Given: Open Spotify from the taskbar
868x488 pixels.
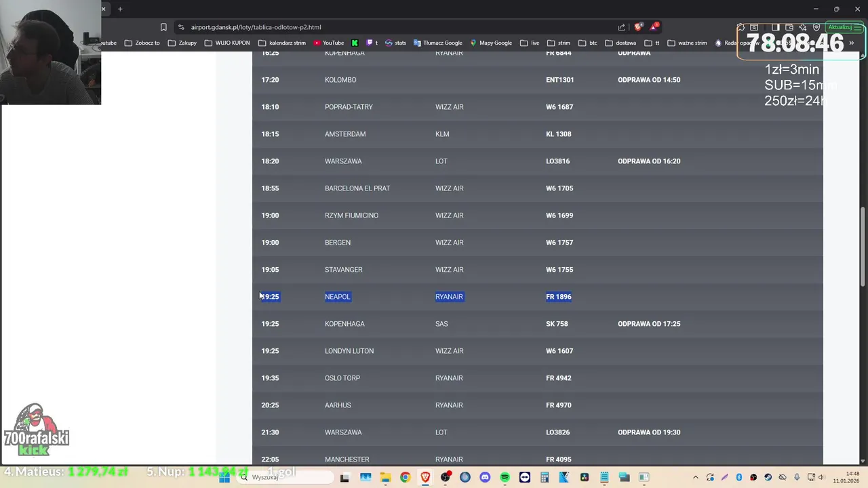Looking at the screenshot, I should pos(505,477).
